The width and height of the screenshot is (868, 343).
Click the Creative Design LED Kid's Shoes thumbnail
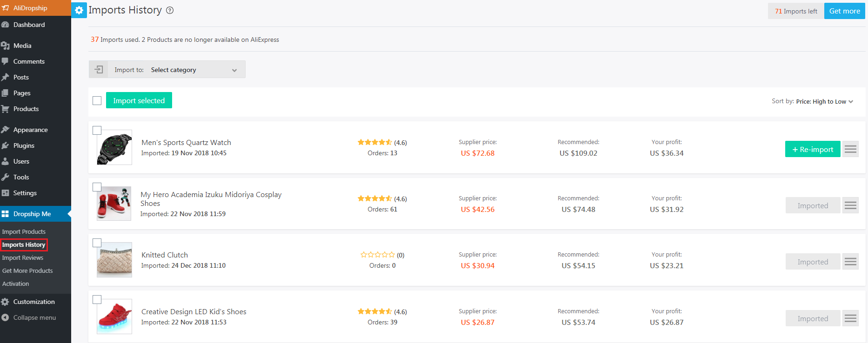click(x=114, y=317)
